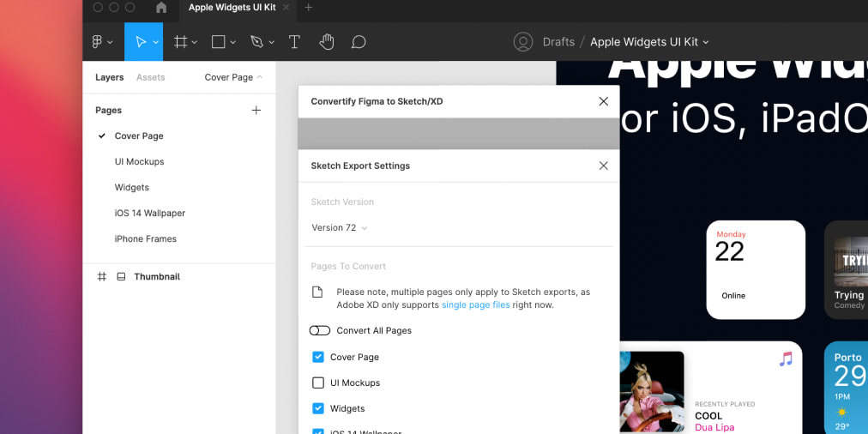Click the Drafts breadcrumb
This screenshot has width=868, height=434.
(x=558, y=42)
